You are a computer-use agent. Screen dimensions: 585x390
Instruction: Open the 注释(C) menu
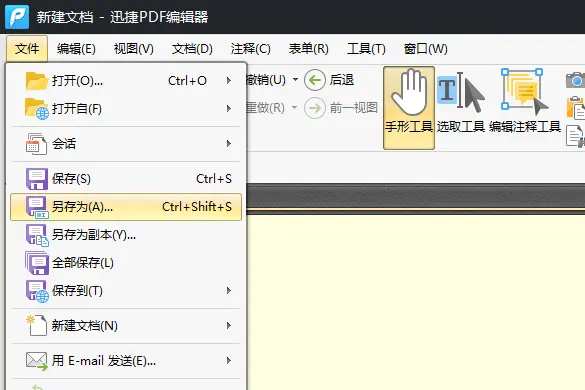tap(250, 49)
